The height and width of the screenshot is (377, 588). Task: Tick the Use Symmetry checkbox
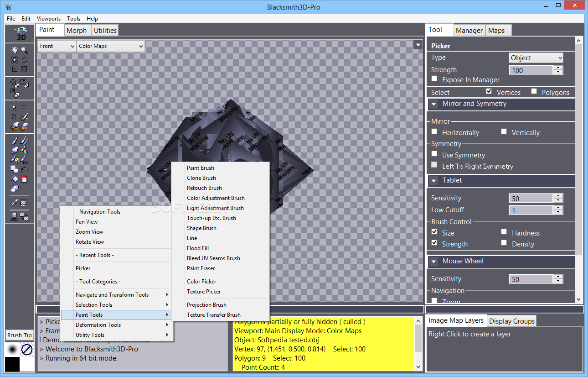point(434,154)
